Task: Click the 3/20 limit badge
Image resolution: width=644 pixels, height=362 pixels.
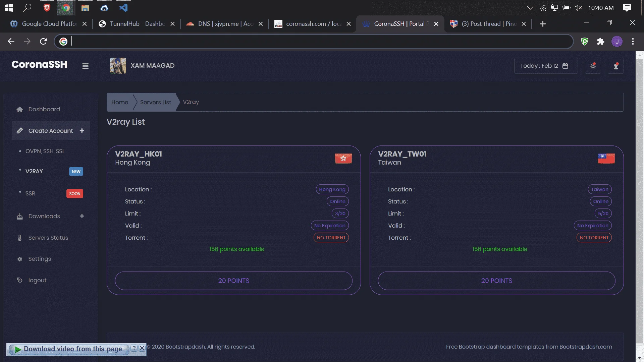Action: [x=340, y=214]
